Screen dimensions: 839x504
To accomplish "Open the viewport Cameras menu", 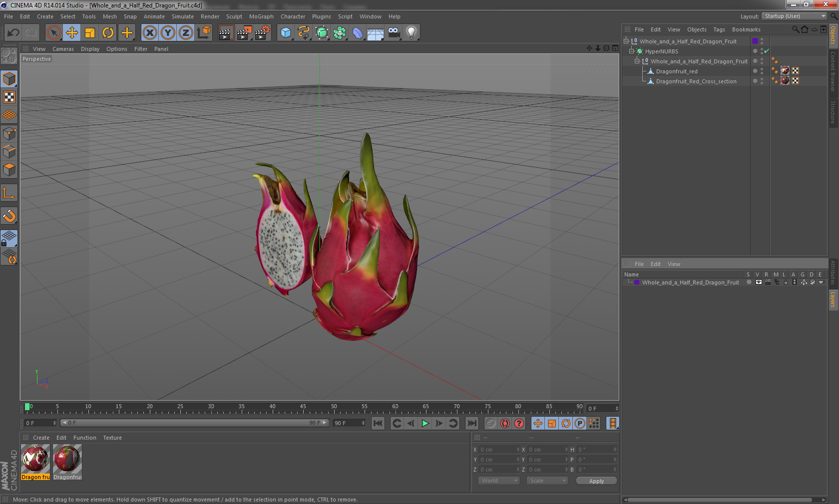I will (x=63, y=49).
